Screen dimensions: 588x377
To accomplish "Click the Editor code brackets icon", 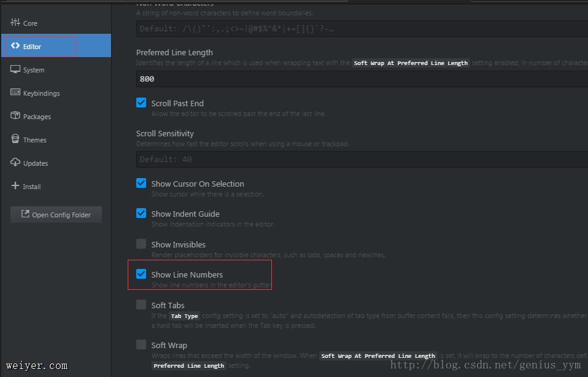I will pos(15,46).
